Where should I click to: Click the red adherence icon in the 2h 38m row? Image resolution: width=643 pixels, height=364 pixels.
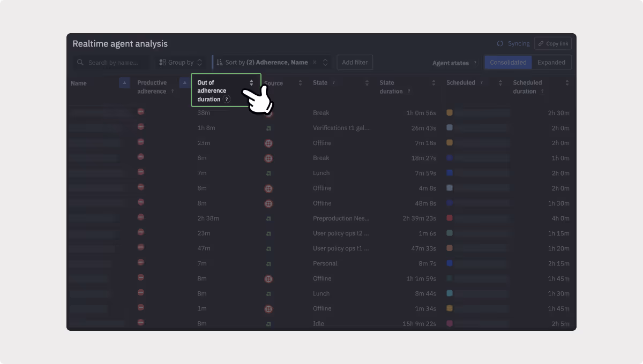click(140, 217)
